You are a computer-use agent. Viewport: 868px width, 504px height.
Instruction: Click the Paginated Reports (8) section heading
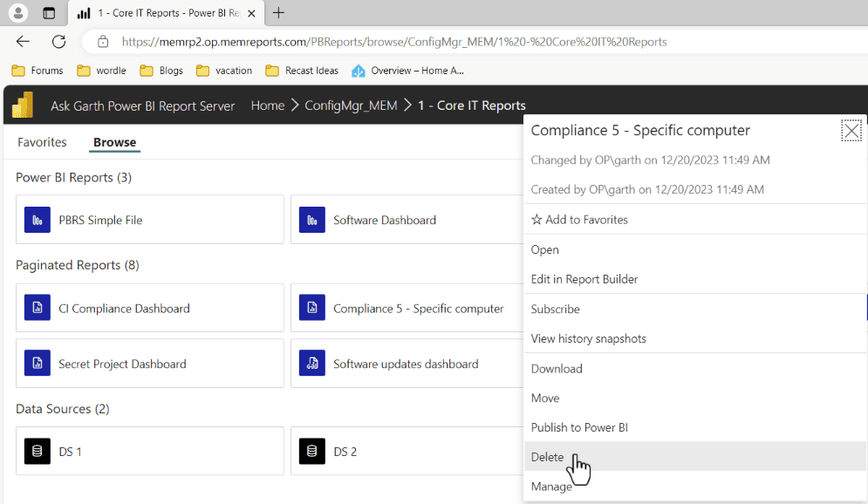tap(78, 266)
